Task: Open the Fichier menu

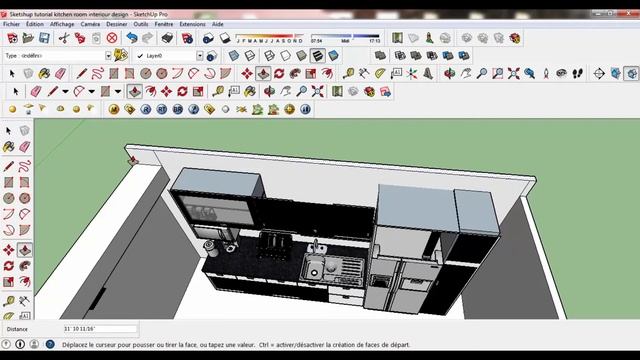Action: tap(11, 24)
